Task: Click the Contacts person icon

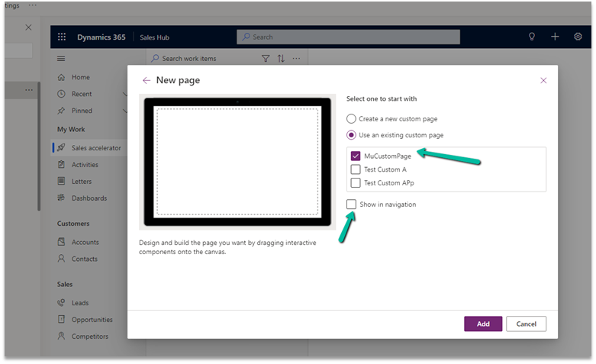Action: coord(61,259)
